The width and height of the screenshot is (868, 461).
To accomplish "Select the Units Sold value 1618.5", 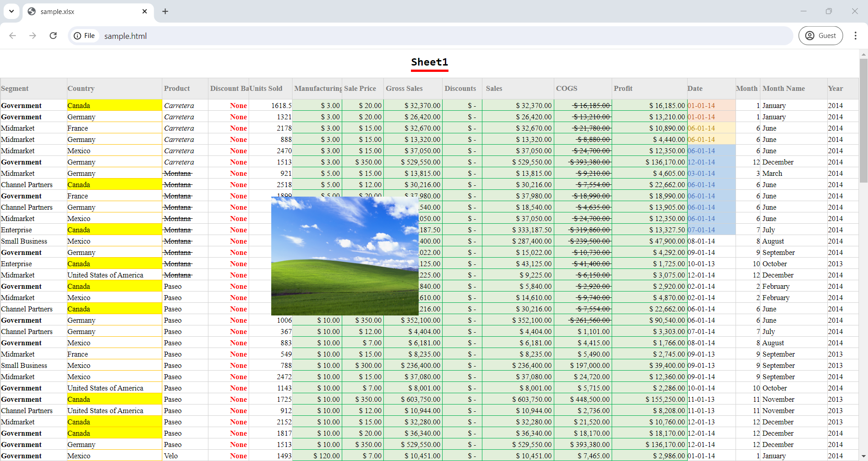I will point(270,105).
